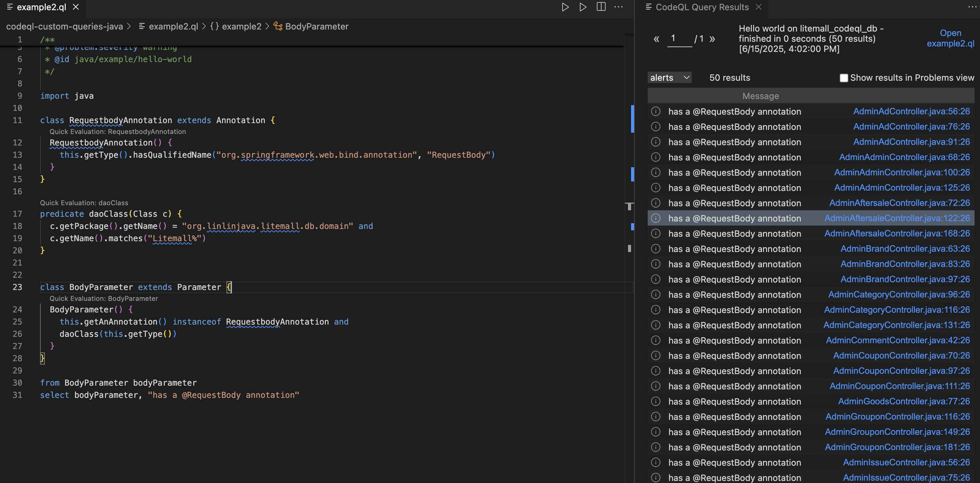Close the example2.ql tab
Image resolution: width=980 pixels, height=483 pixels.
tap(76, 7)
